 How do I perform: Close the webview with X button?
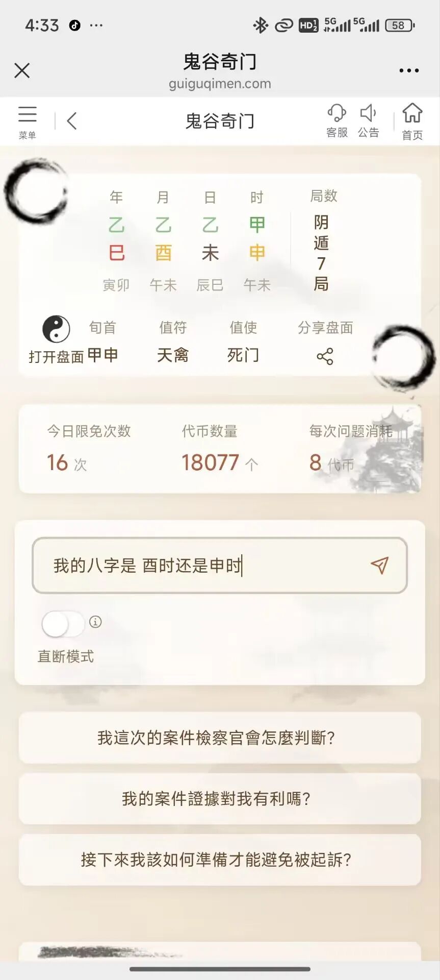22,70
